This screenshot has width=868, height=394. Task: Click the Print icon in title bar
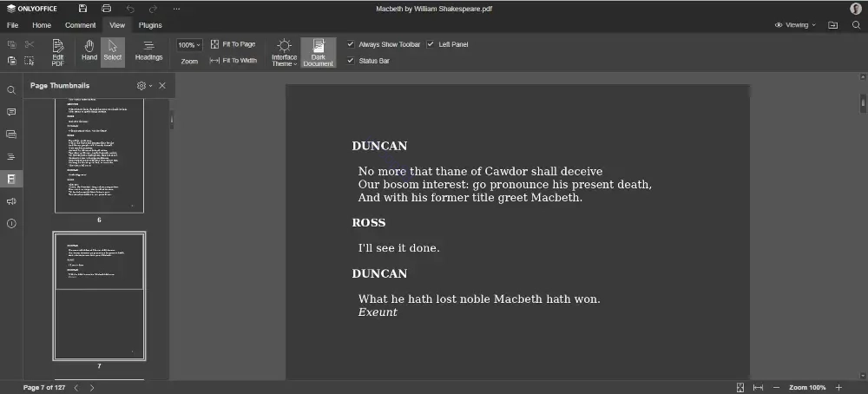click(106, 9)
